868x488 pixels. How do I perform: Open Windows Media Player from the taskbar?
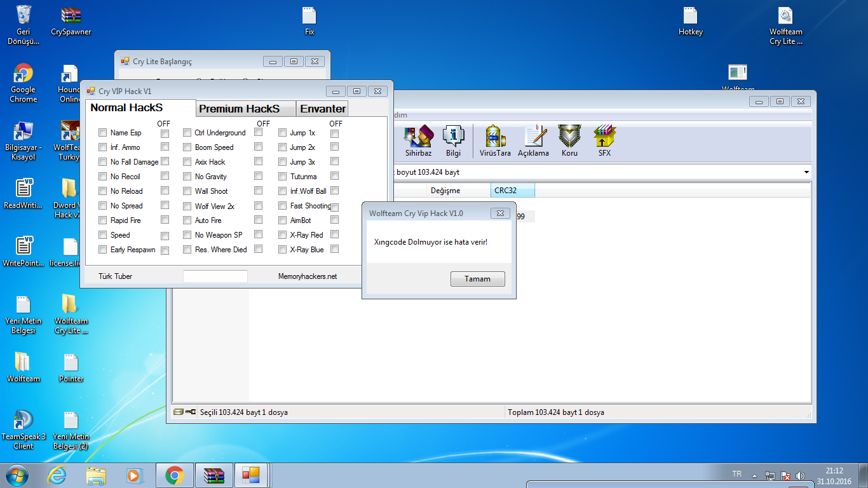(x=135, y=475)
